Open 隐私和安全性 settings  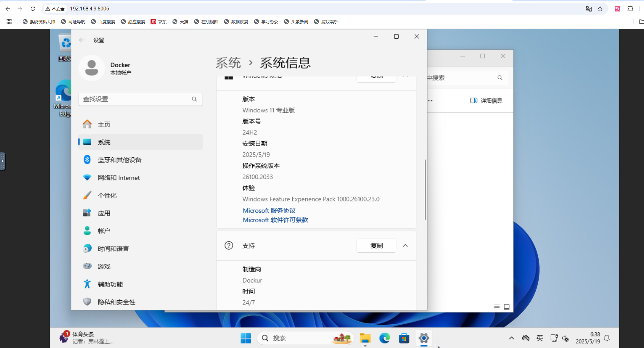(140, 302)
